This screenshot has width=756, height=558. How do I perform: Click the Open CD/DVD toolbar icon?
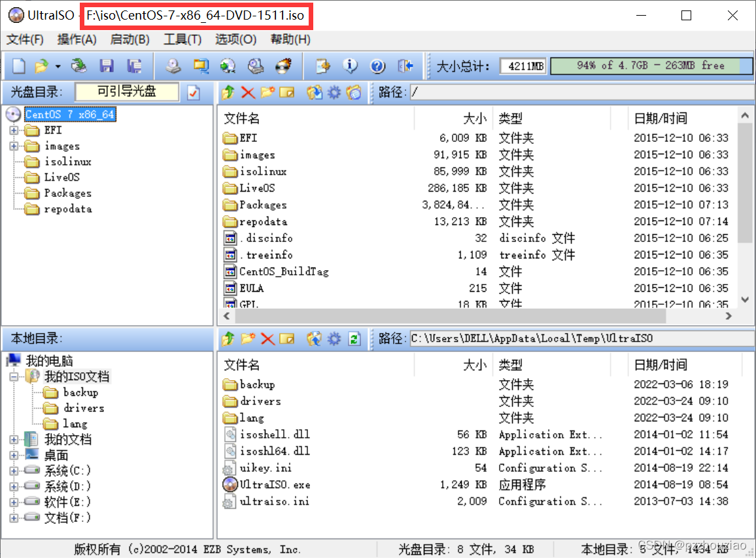[78, 66]
